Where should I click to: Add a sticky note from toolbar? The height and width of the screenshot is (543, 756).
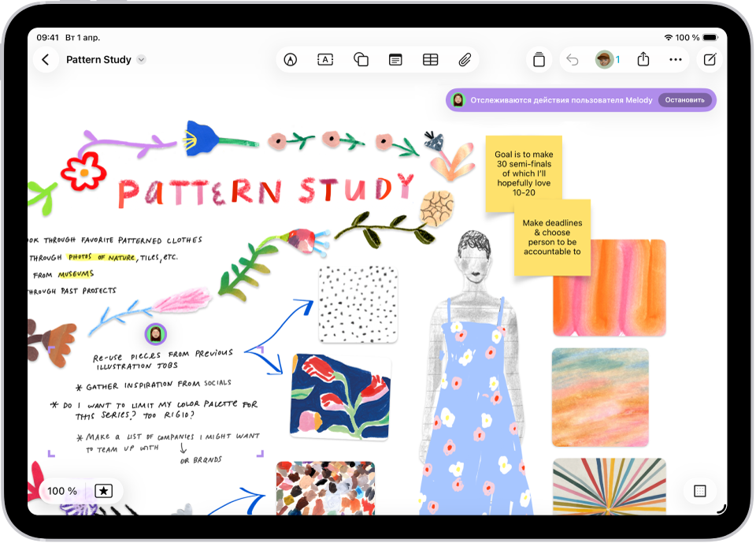(x=395, y=60)
